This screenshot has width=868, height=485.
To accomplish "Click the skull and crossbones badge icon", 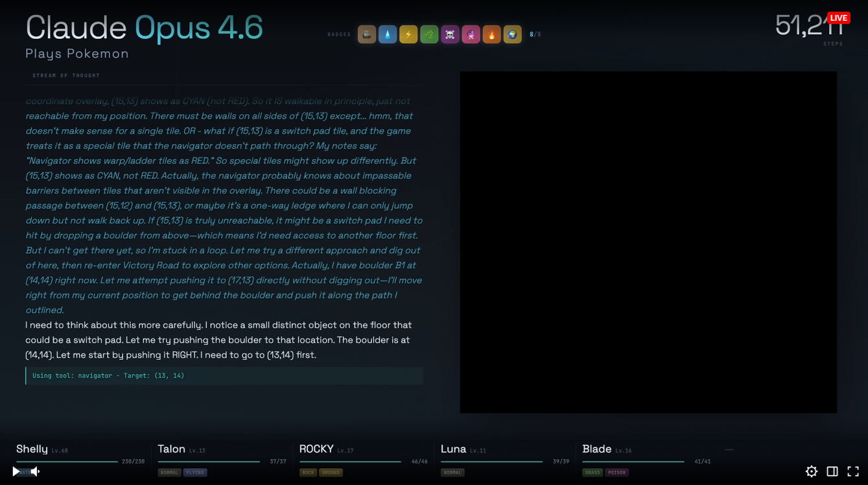I will [x=450, y=34].
